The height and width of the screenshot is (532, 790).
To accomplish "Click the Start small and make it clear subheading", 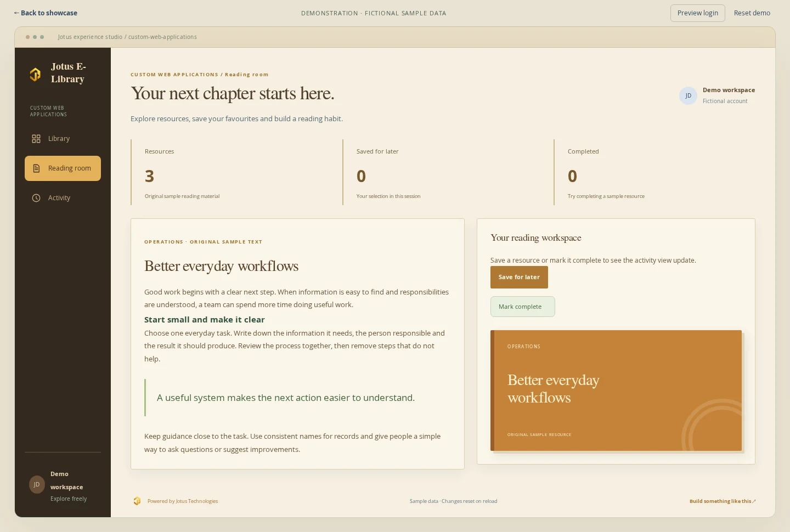I will click(x=204, y=320).
